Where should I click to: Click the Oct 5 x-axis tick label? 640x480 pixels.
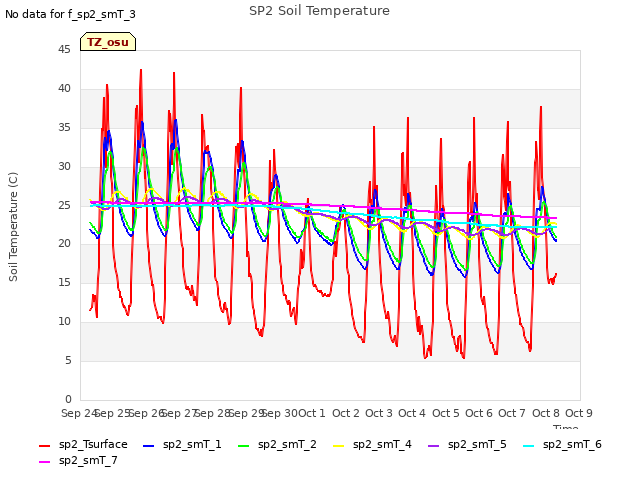point(445,413)
